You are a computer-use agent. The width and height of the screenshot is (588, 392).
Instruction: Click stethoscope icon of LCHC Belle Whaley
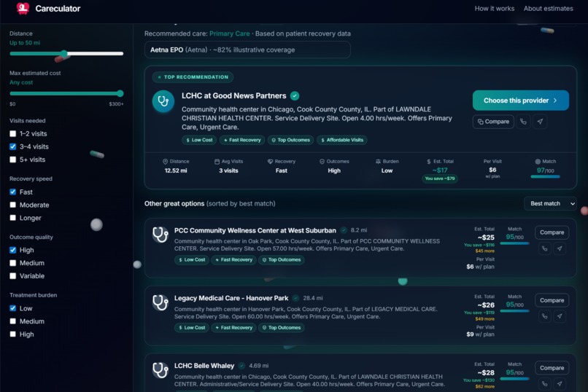160,370
